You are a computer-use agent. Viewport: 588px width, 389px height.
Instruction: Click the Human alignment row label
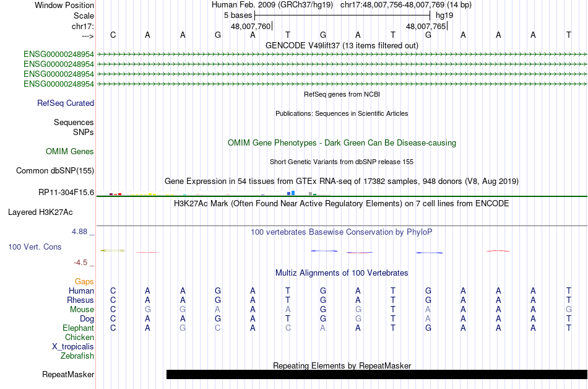tap(81, 291)
